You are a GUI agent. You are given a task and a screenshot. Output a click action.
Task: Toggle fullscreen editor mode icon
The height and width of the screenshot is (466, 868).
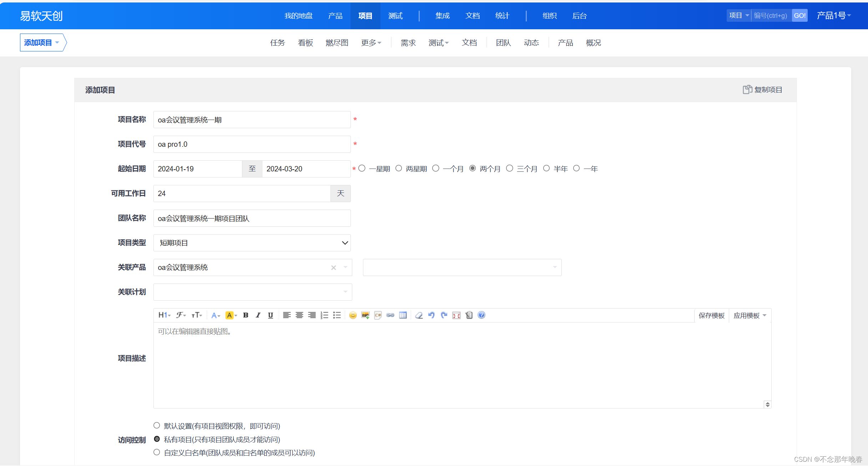[456, 315]
